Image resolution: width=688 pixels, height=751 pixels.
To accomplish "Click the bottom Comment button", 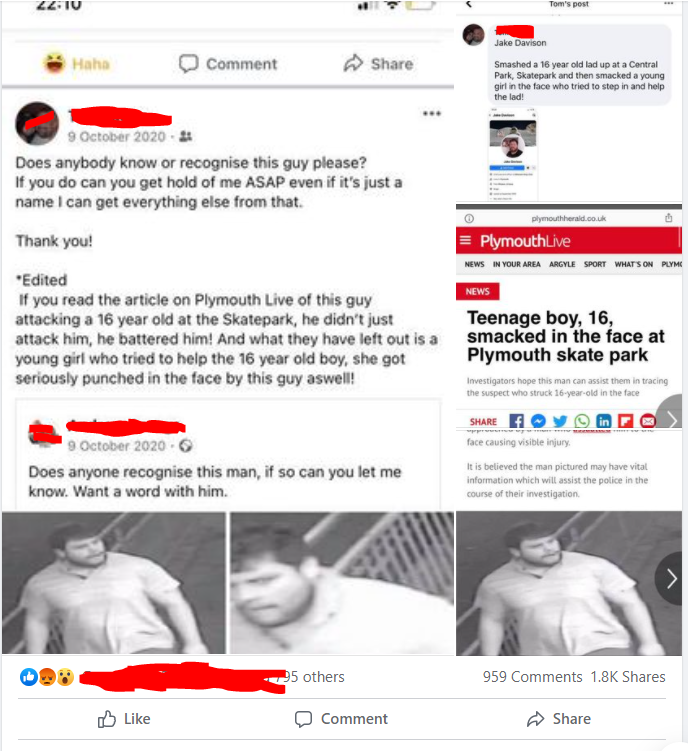I will [341, 719].
